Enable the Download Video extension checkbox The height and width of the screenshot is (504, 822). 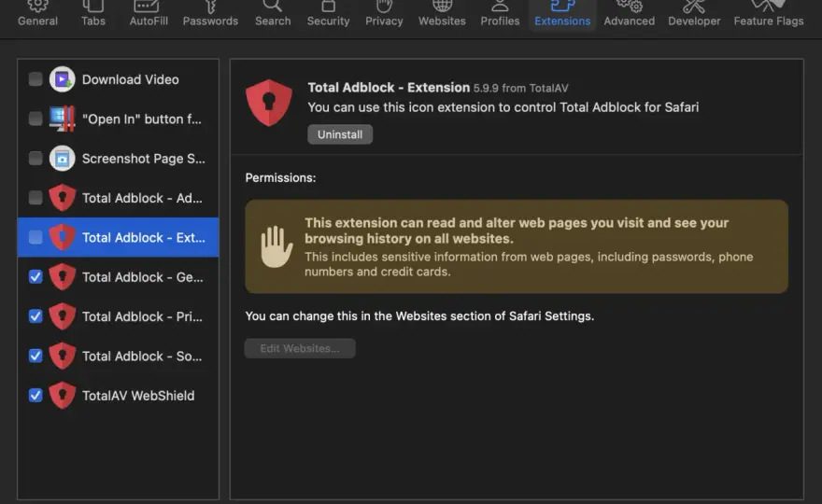pyautogui.click(x=35, y=79)
